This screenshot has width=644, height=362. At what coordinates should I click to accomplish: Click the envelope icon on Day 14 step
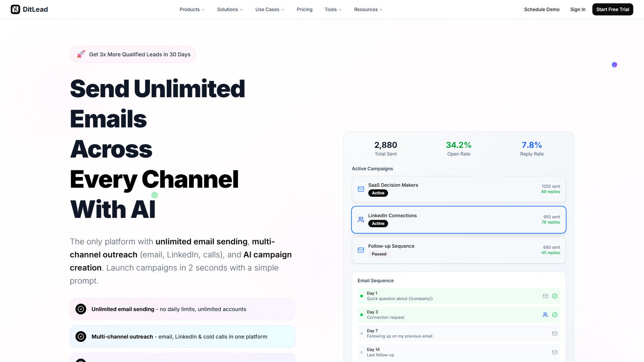tap(555, 352)
